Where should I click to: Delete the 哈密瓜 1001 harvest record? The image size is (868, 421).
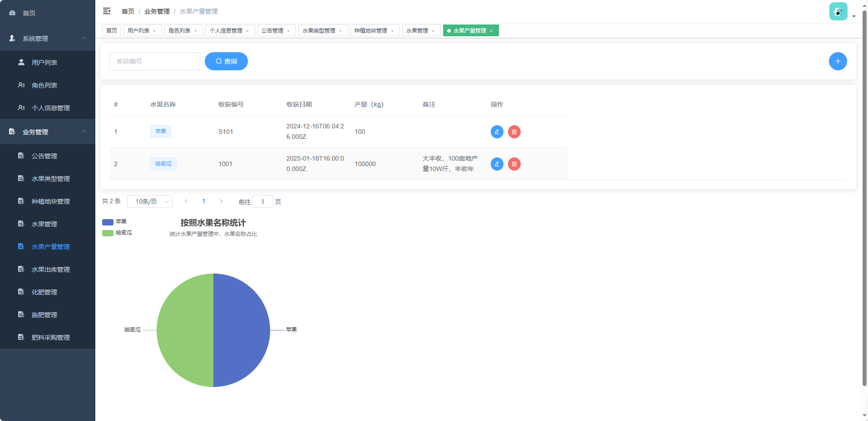tap(514, 164)
